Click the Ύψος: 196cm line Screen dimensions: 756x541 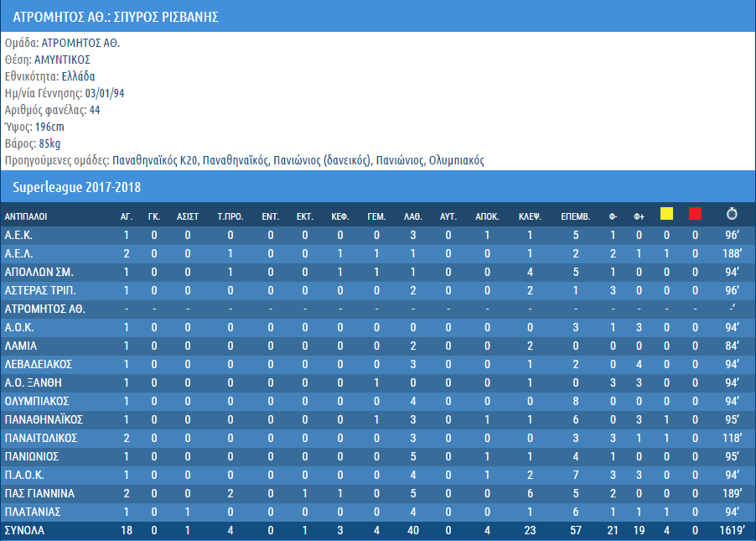34,127
